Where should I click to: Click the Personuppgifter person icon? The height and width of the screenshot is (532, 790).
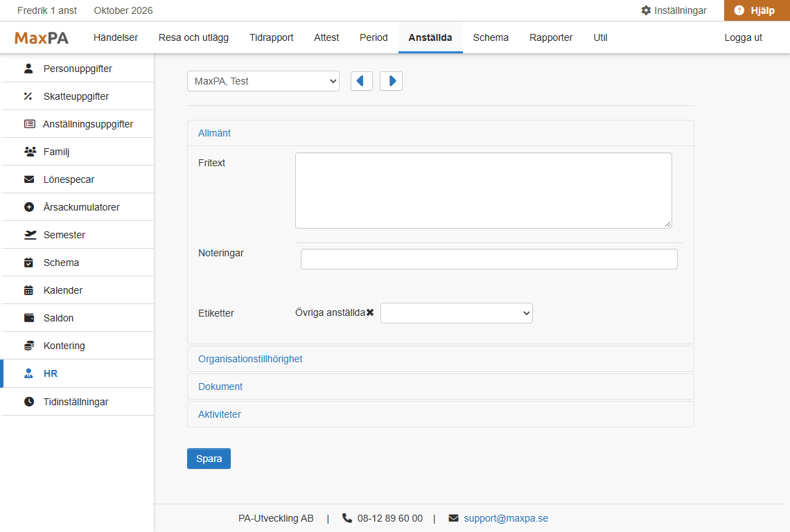pyautogui.click(x=28, y=69)
